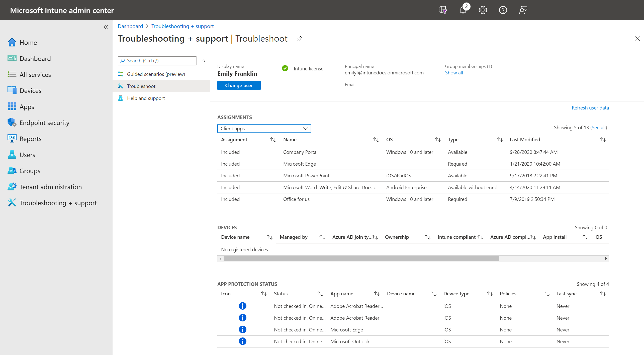Sort assignments by OS column

[438, 140]
